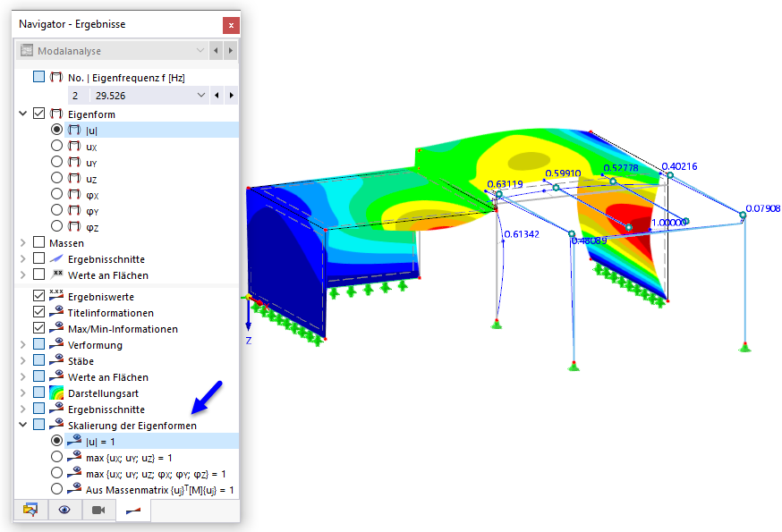This screenshot has width=782, height=532.
Task: Click Skalierung der Eigenformen icon
Action: tap(56, 424)
